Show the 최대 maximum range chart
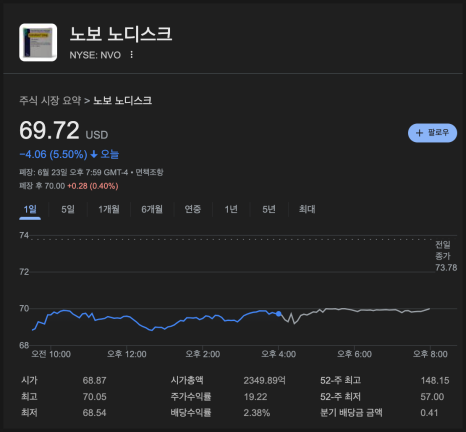466x432 pixels. [x=307, y=209]
